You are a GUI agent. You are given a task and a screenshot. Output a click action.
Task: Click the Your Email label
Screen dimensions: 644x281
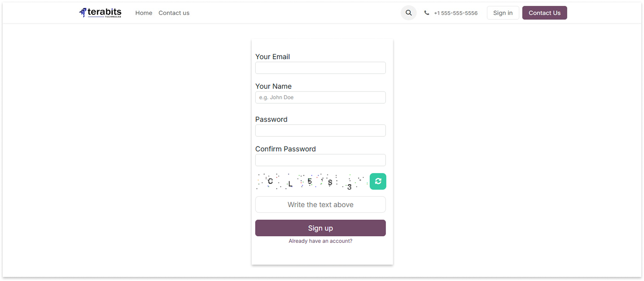pos(273,57)
